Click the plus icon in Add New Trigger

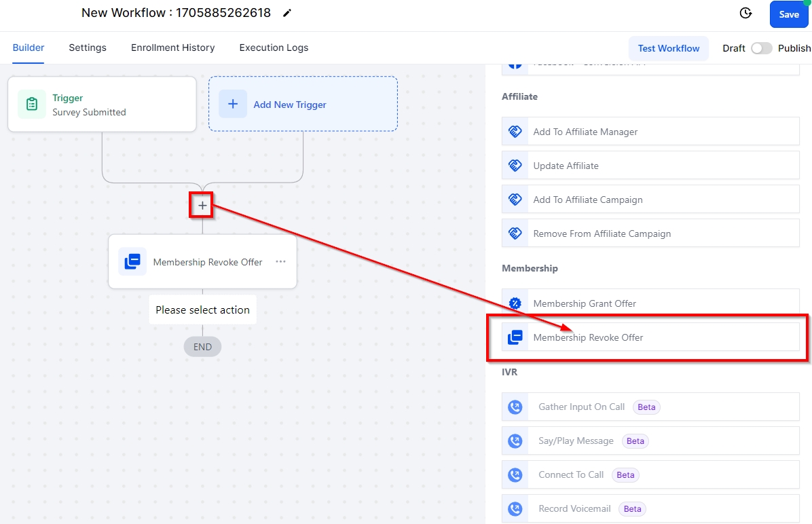tap(233, 104)
